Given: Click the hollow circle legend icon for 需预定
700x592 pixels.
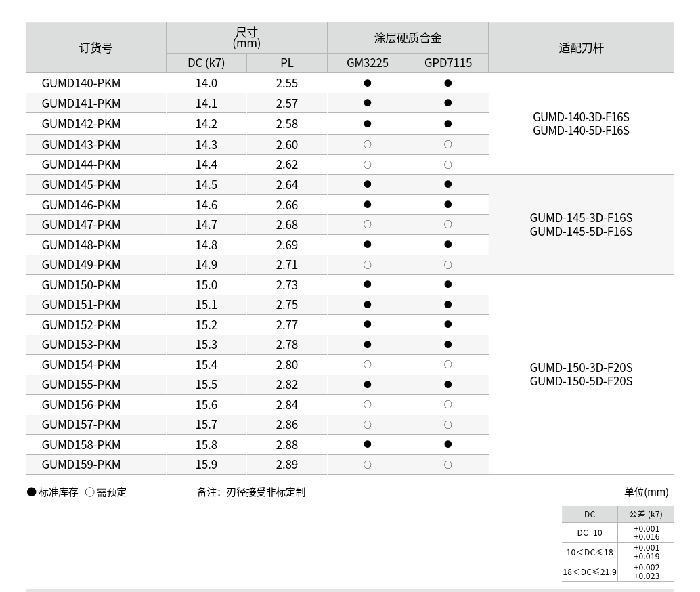Looking at the screenshot, I should point(89,492).
